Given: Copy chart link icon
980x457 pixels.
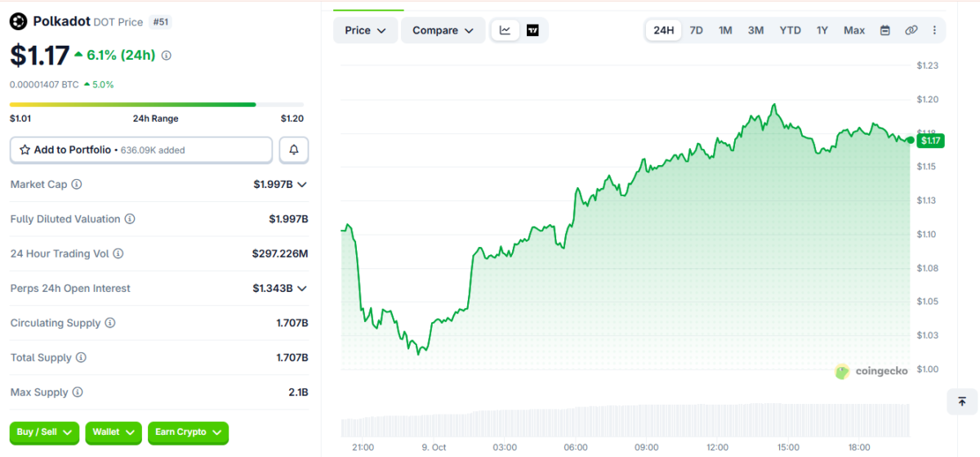Looking at the screenshot, I should [911, 30].
